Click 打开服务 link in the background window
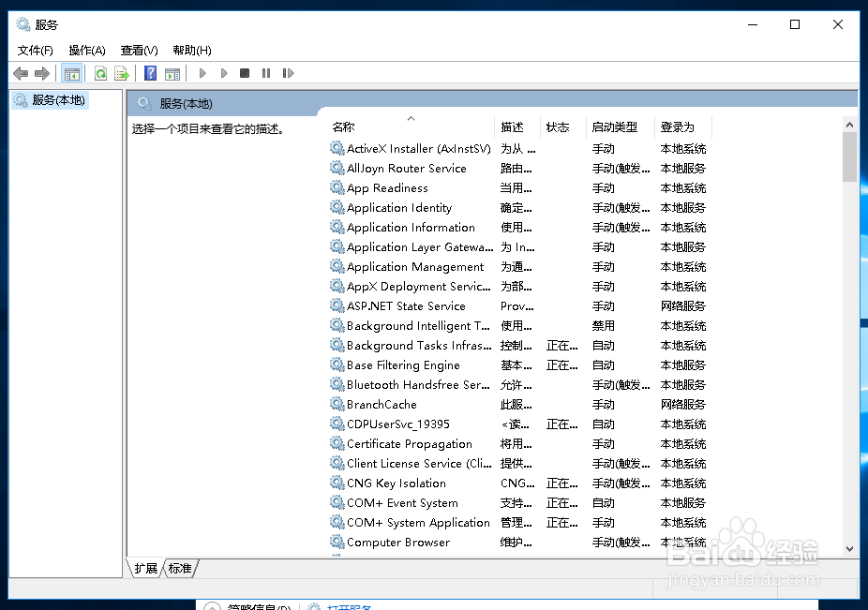The height and width of the screenshot is (610, 868). [349, 606]
